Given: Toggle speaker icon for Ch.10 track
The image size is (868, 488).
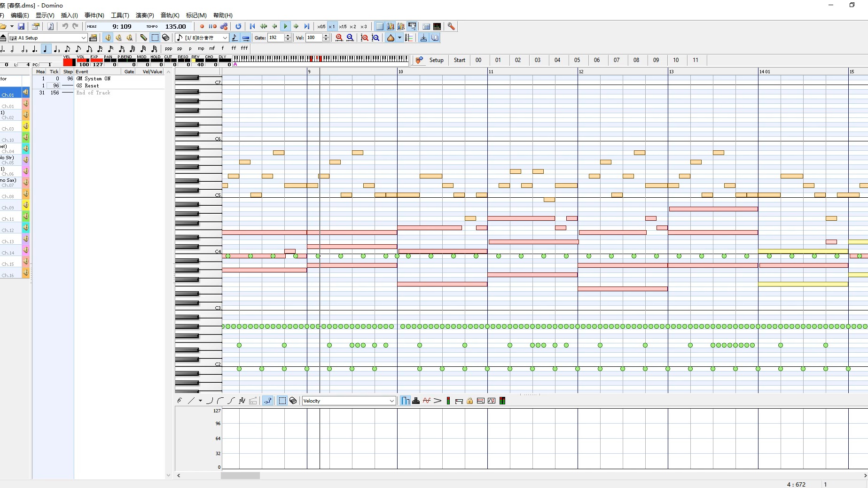Looking at the screenshot, I should [26, 137].
